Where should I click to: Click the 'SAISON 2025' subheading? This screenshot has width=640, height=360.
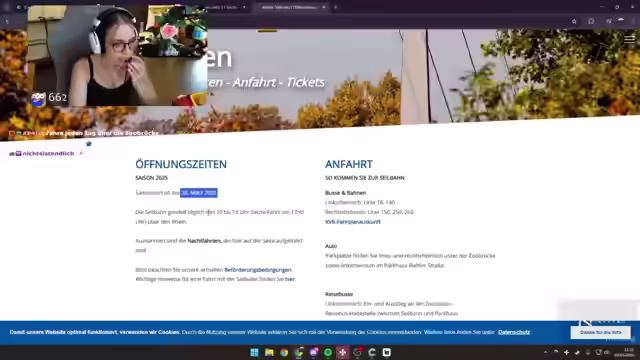pos(151,178)
